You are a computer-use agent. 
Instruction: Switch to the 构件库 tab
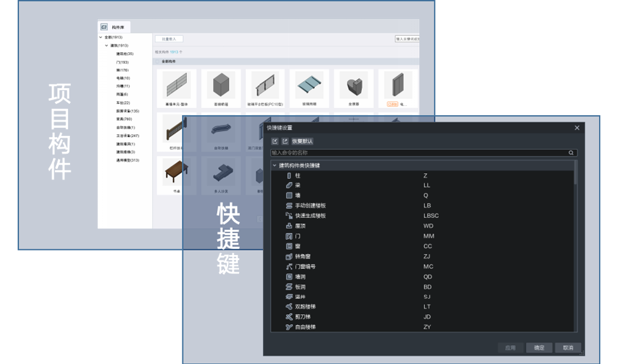coord(114,27)
